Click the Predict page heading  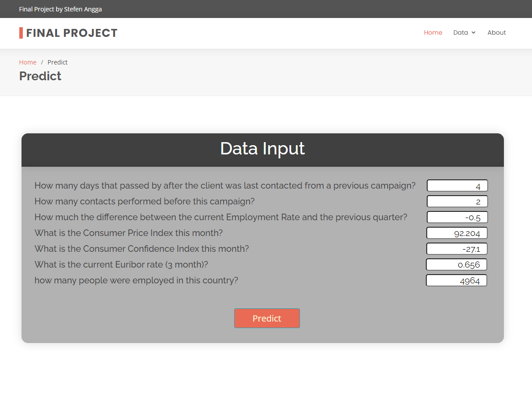[x=40, y=76]
